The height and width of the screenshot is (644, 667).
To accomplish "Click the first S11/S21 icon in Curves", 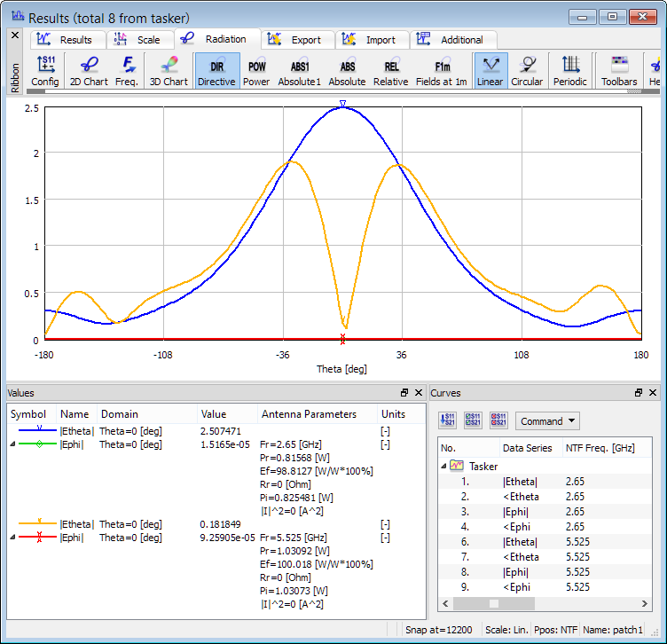I will (448, 420).
